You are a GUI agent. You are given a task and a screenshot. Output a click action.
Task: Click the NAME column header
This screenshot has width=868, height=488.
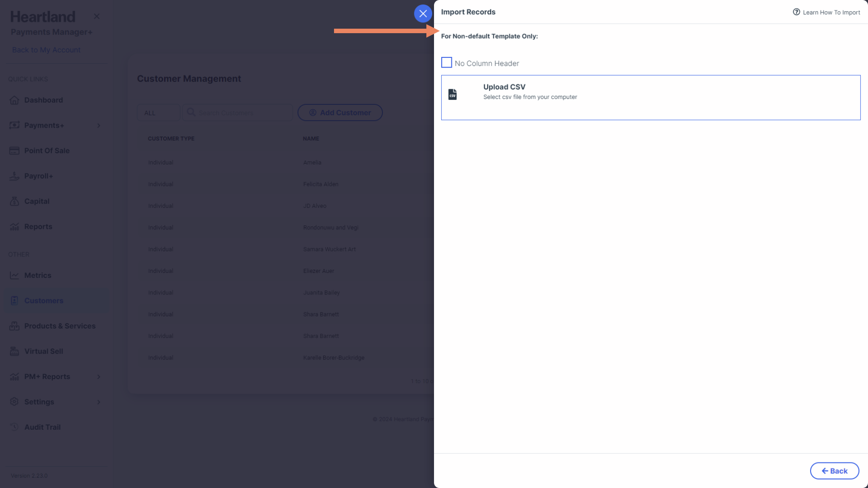(311, 138)
